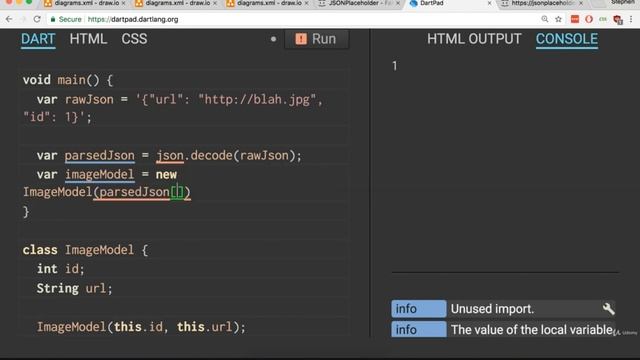The height and width of the screenshot is (360, 640).
Task: Click the info badge beside local variable message
Action: (419, 329)
